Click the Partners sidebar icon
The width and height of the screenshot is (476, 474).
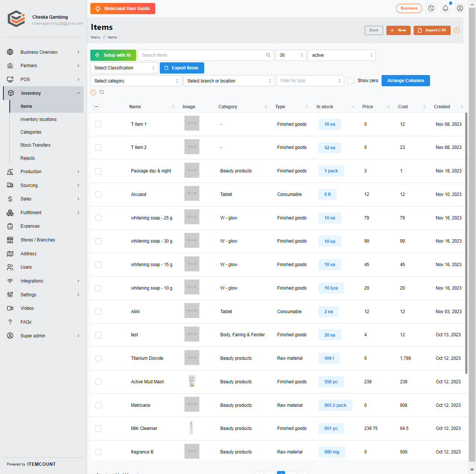10,66
